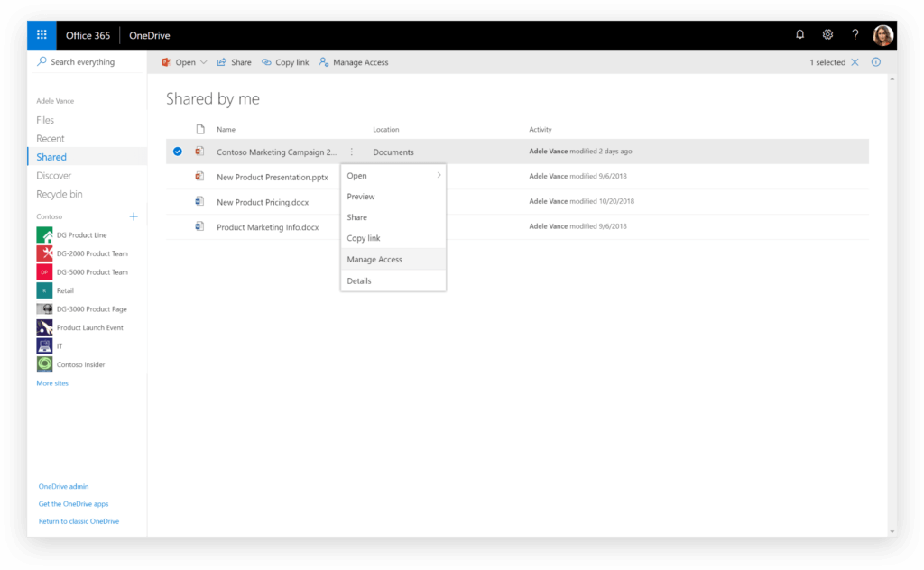Click the More sites link
924x570 pixels.
pos(52,383)
